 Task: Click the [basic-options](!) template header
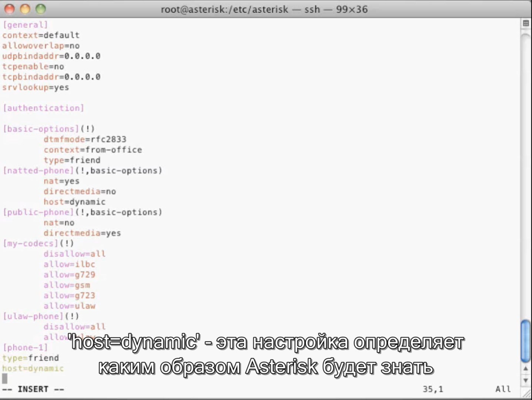[x=48, y=129]
